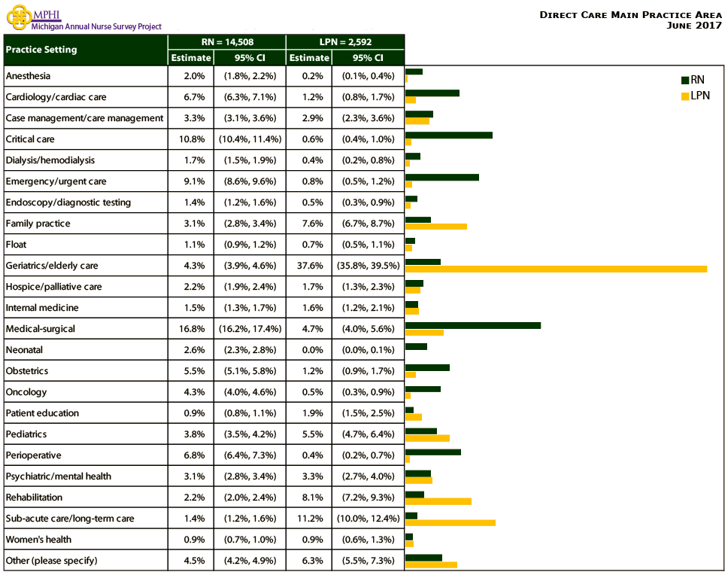Select the Anesthesia row label

(28, 76)
